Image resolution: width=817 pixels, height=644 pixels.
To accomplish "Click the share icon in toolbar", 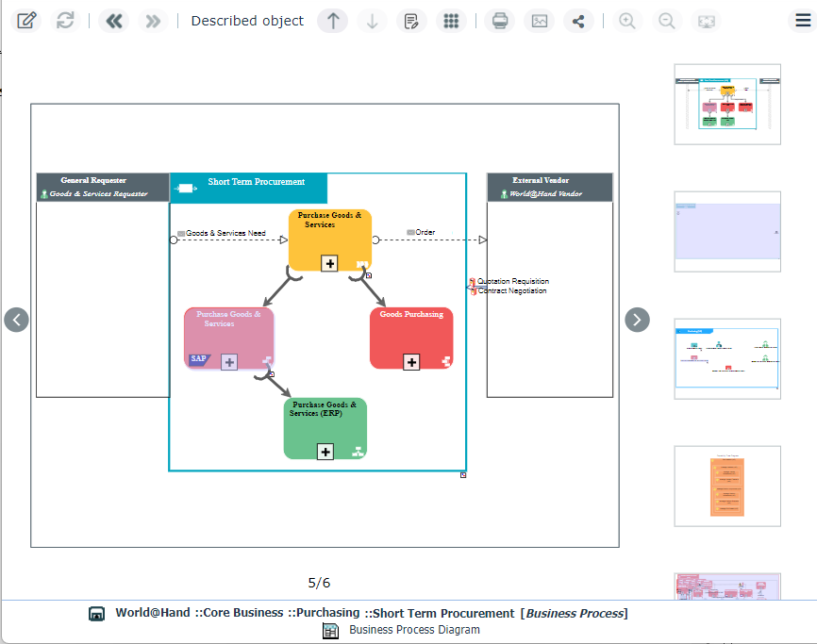I will tap(578, 21).
